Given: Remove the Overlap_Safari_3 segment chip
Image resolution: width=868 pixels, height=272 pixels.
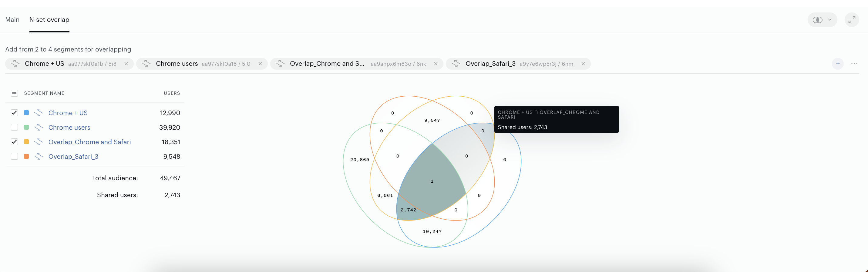Looking at the screenshot, I should coord(583,64).
